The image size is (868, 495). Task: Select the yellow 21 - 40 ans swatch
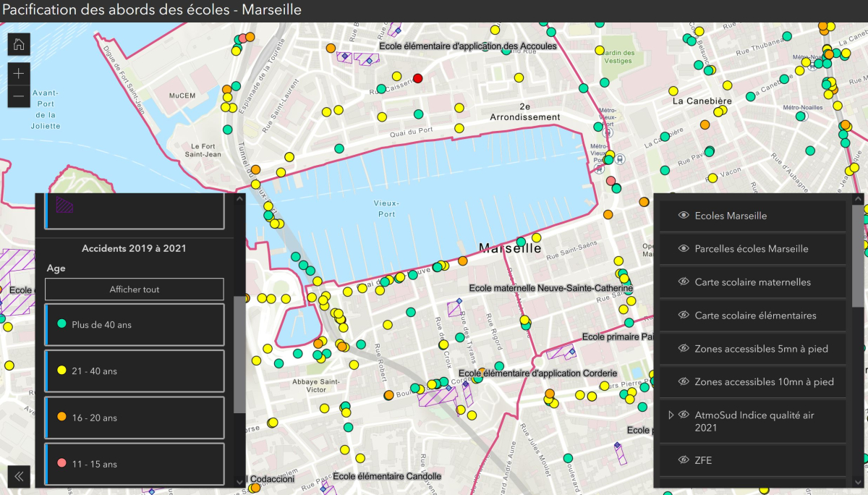tap(62, 371)
